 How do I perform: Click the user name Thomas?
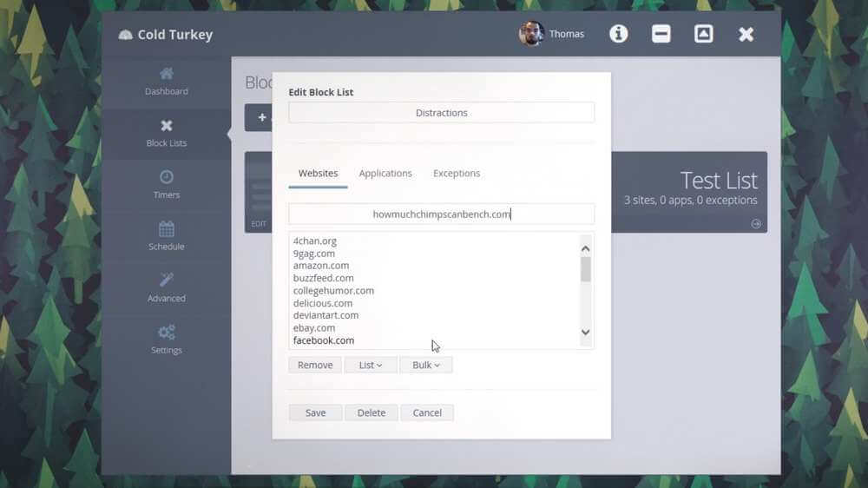566,35
